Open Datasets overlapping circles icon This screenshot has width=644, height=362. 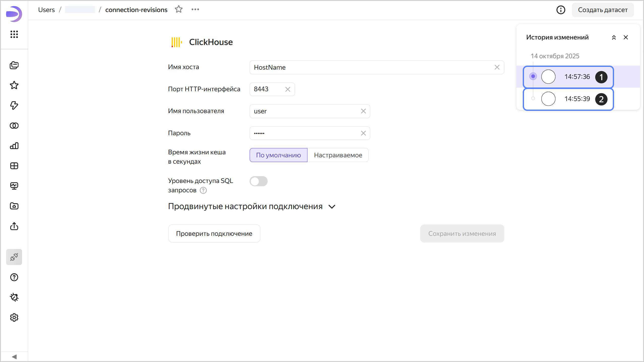click(14, 126)
